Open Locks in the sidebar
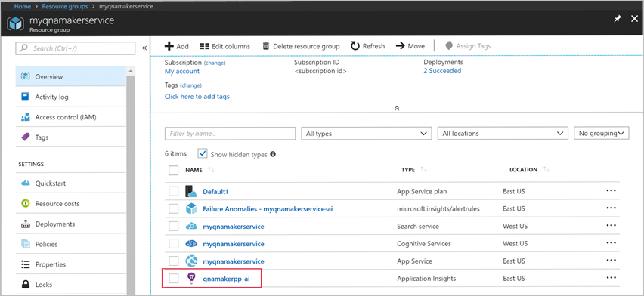The image size is (644, 296). (x=70, y=284)
